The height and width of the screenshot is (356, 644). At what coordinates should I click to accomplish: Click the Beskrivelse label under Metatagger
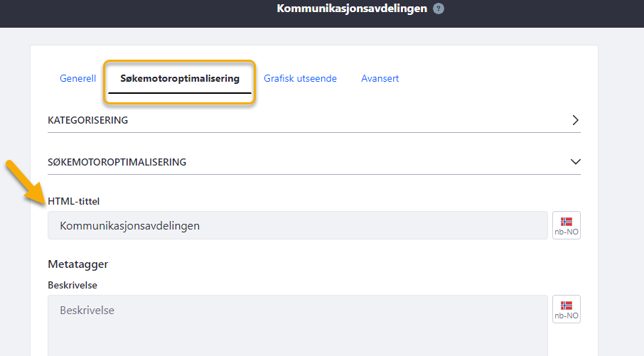click(x=73, y=285)
